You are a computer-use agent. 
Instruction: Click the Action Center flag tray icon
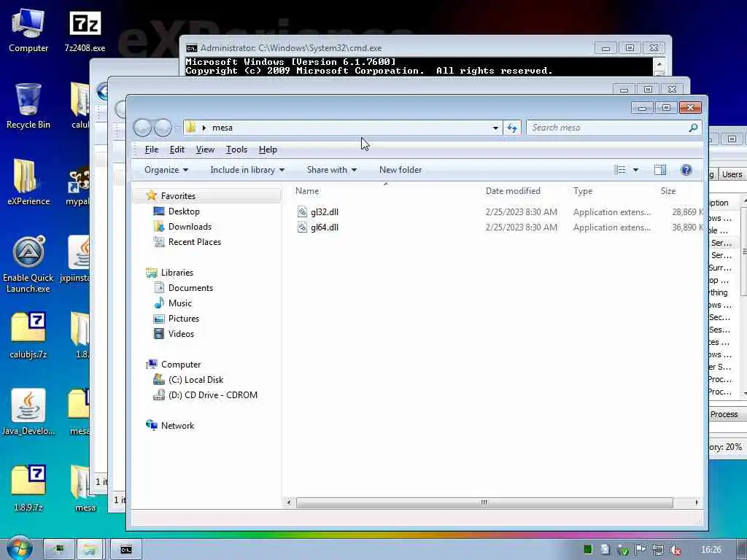pyautogui.click(x=640, y=550)
